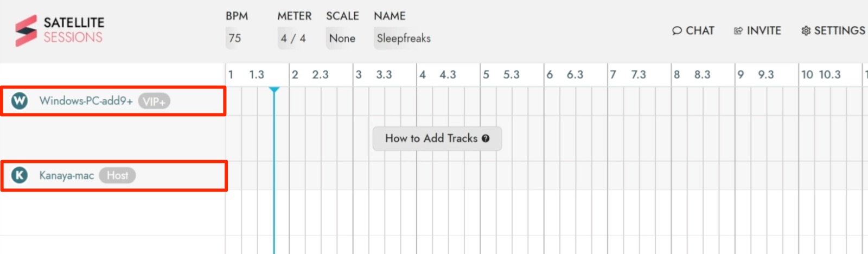Select the Windows-PC-add9+ user name

[x=86, y=100]
